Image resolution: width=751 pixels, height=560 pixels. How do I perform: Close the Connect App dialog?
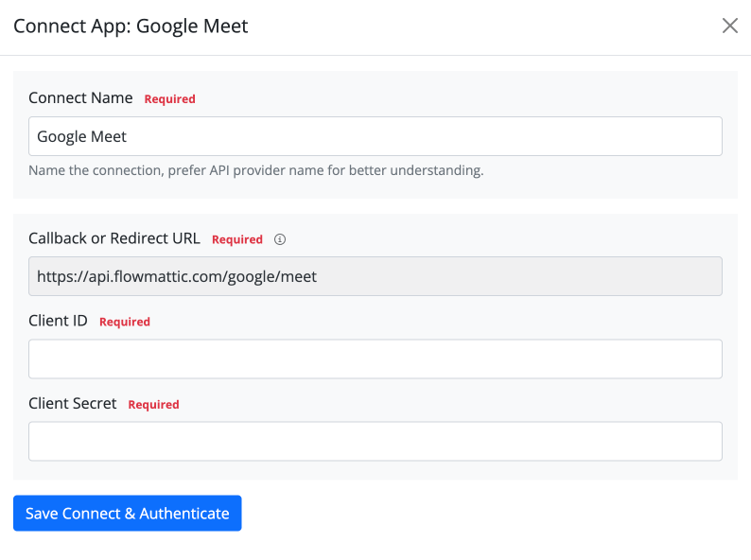pos(729,26)
